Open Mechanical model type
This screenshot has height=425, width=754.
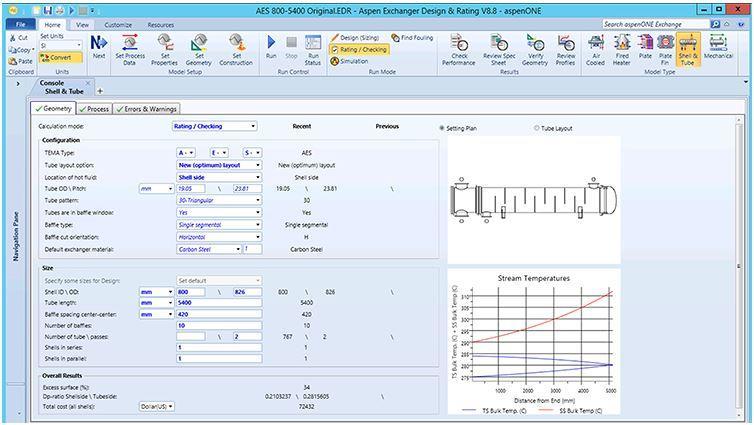coord(718,47)
